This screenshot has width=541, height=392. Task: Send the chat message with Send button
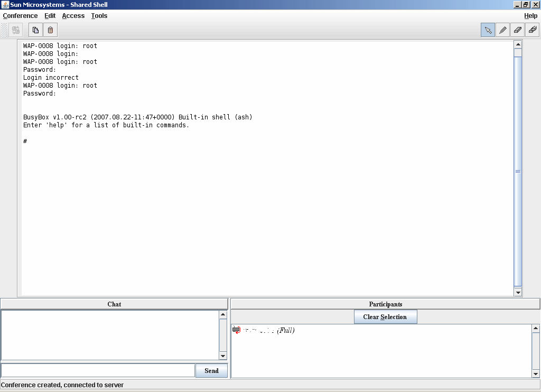coord(211,371)
